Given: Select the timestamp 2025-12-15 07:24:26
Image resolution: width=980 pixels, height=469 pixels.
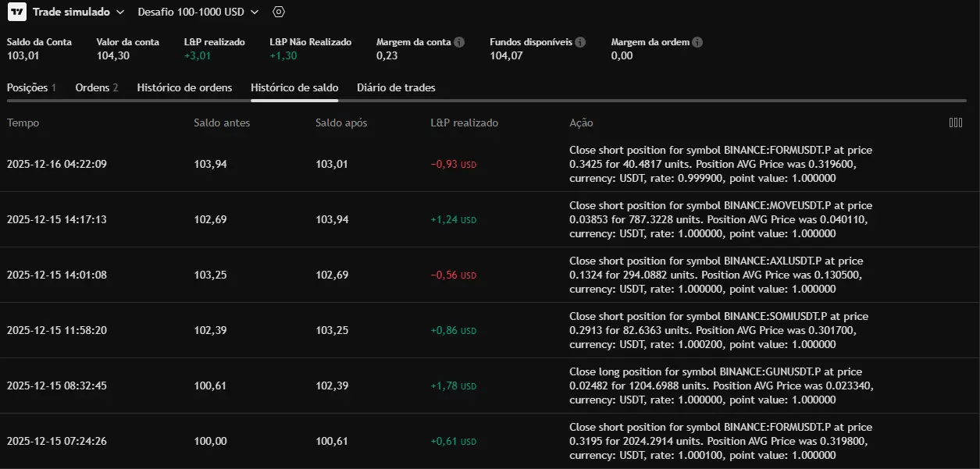Looking at the screenshot, I should point(56,441).
